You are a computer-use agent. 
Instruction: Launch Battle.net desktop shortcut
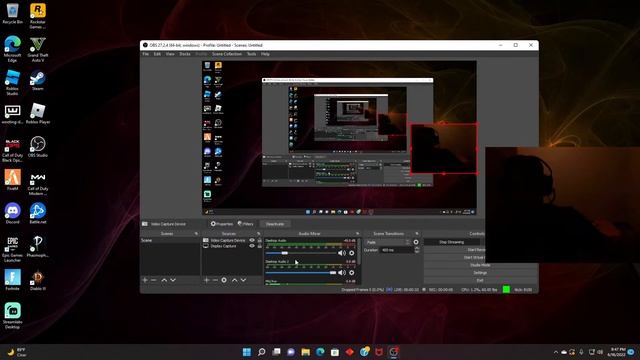tap(38, 213)
